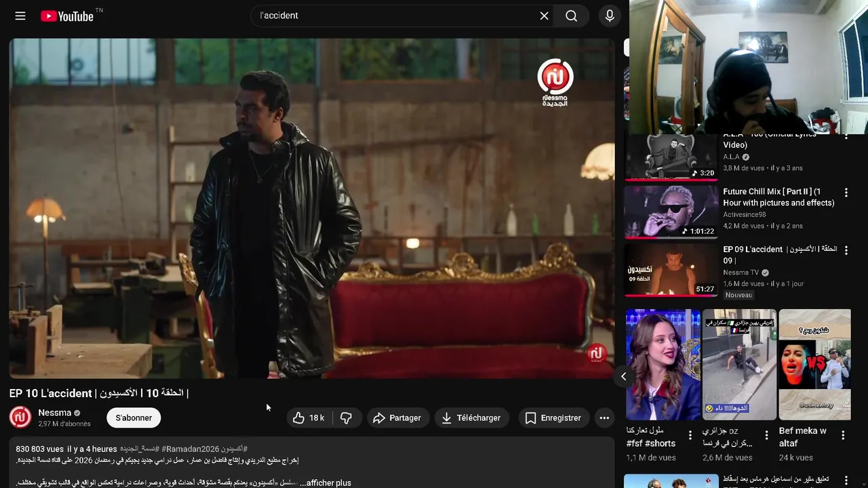Open the EP 09 L'accident title
The height and width of the screenshot is (488, 868).
tap(780, 255)
